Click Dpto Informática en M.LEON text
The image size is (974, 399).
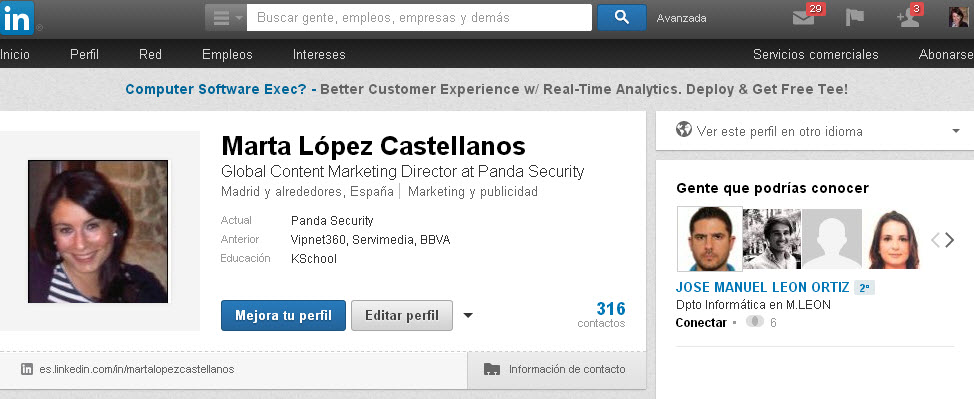tap(753, 305)
